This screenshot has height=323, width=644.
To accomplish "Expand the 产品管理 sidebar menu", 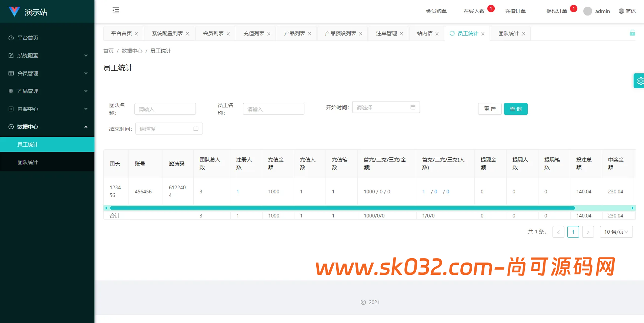I will [x=47, y=91].
